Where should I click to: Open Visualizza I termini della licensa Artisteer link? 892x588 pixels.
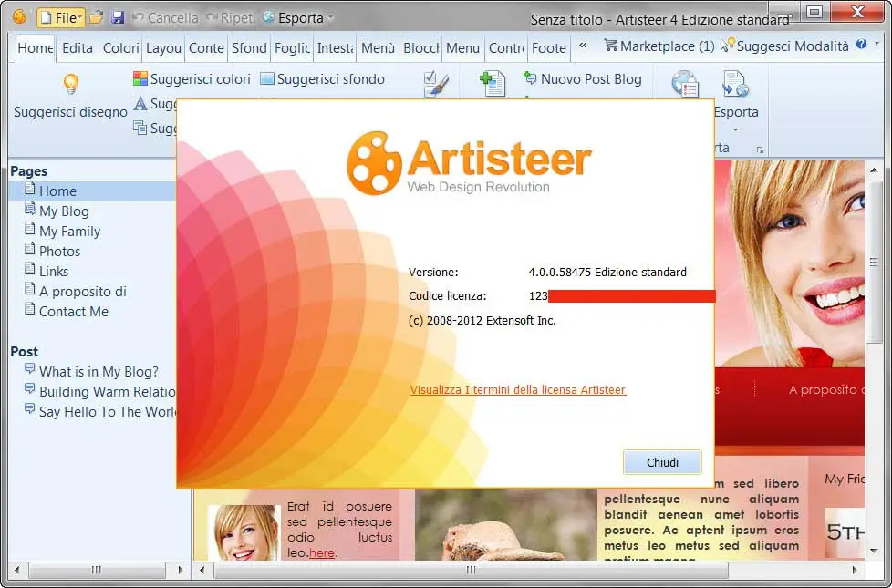518,389
